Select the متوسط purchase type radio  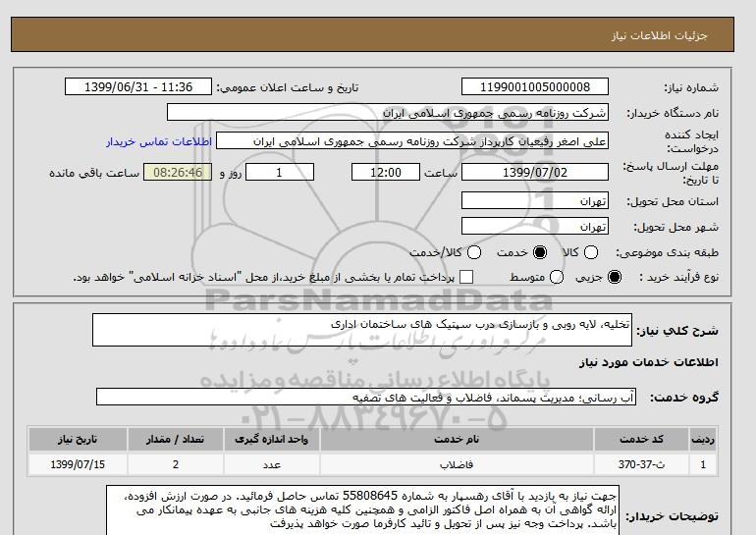(557, 277)
